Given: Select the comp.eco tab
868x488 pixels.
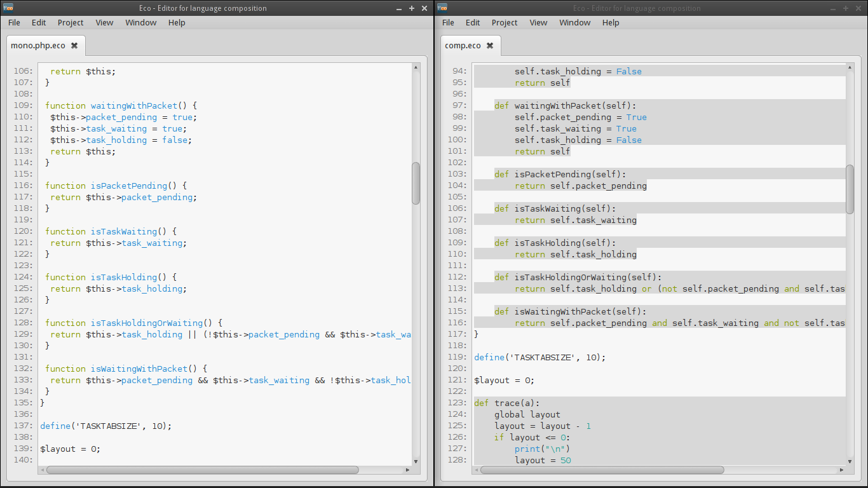Looking at the screenshot, I should tap(463, 46).
